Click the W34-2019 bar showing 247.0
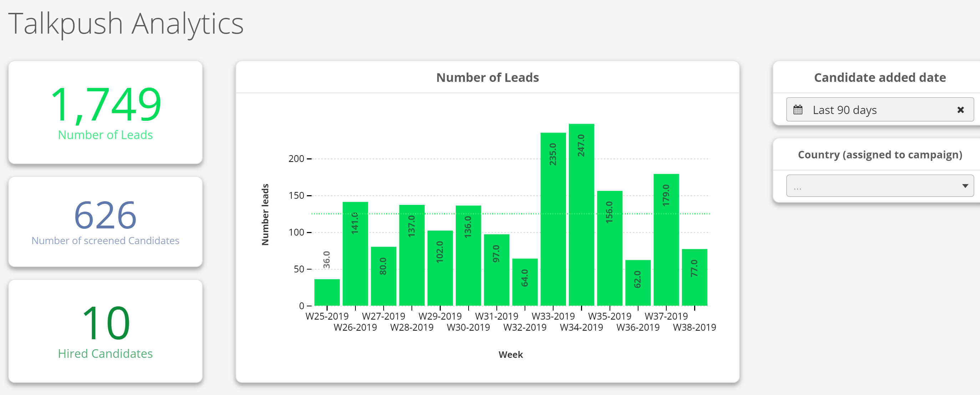Image resolution: width=980 pixels, height=395 pixels. pos(581,214)
